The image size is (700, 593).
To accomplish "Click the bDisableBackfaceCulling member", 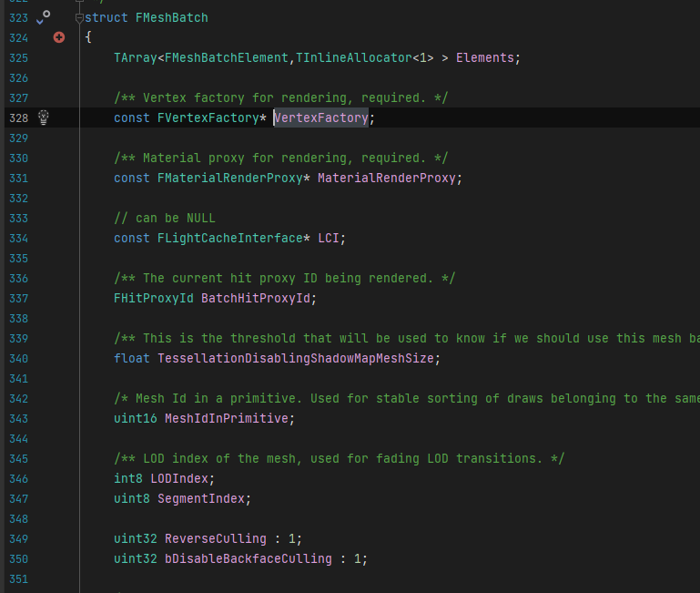I will [249, 559].
